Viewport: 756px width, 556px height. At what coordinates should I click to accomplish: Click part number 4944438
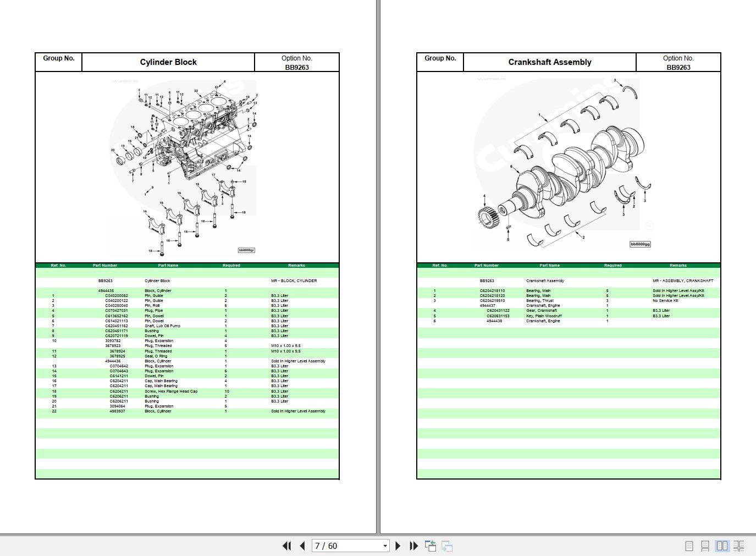point(494,321)
